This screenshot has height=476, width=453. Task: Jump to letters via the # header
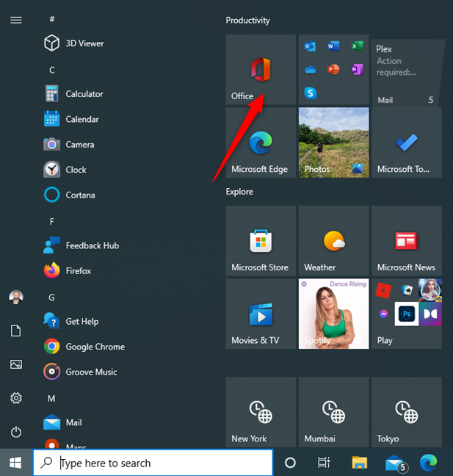52,19
